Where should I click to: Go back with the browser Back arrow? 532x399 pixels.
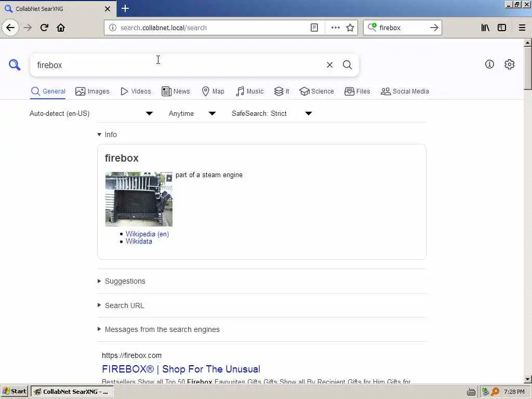click(10, 28)
